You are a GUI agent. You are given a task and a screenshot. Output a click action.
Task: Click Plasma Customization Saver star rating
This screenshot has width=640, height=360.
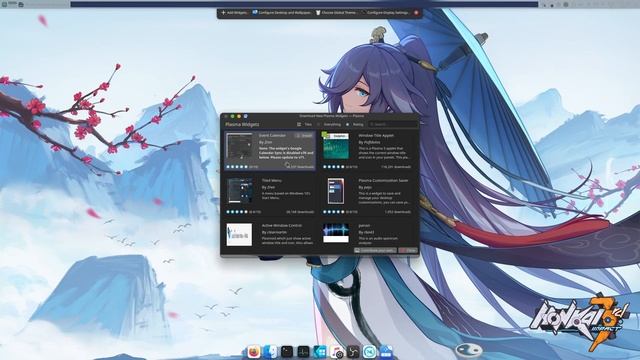click(x=333, y=212)
